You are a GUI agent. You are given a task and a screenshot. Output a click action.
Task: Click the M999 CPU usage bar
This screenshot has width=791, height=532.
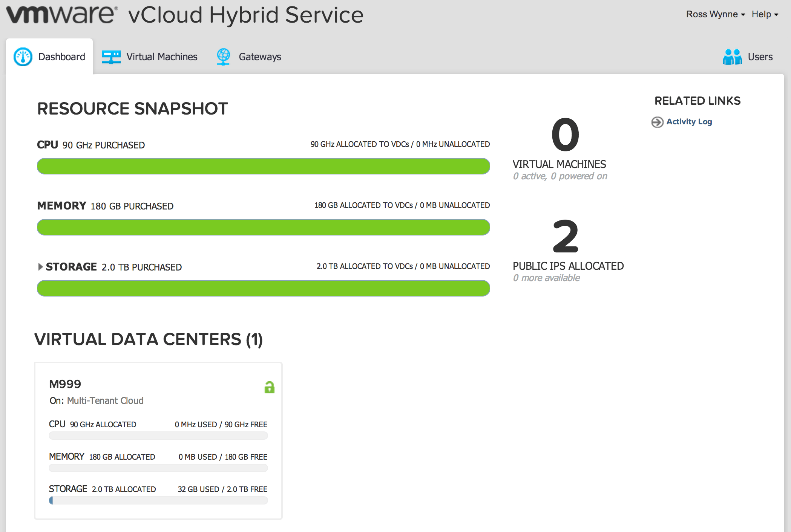click(x=158, y=436)
